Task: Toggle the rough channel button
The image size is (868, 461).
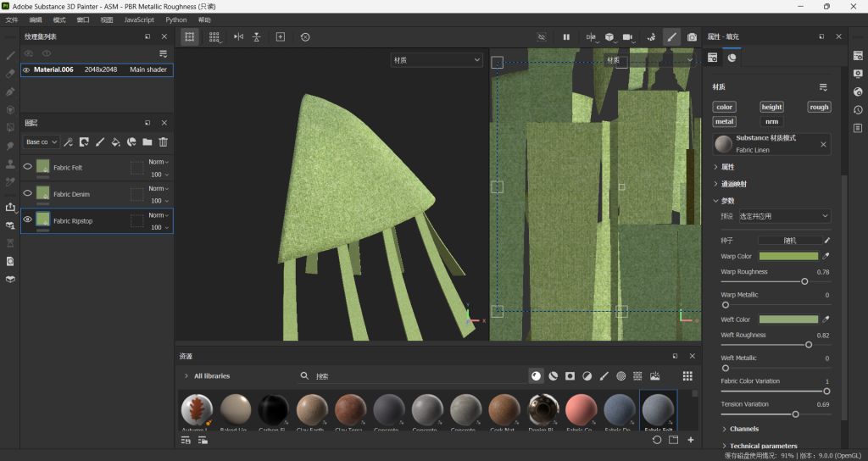Action: tap(819, 107)
